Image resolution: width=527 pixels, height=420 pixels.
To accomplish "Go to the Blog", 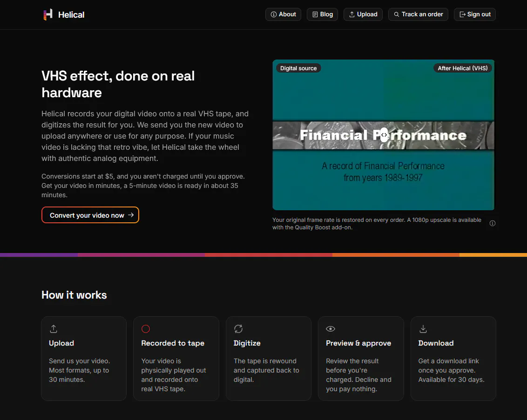I will tap(322, 14).
